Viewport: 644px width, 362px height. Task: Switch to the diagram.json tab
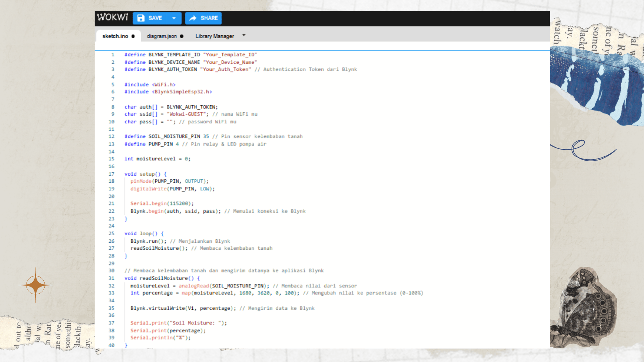pos(165,36)
